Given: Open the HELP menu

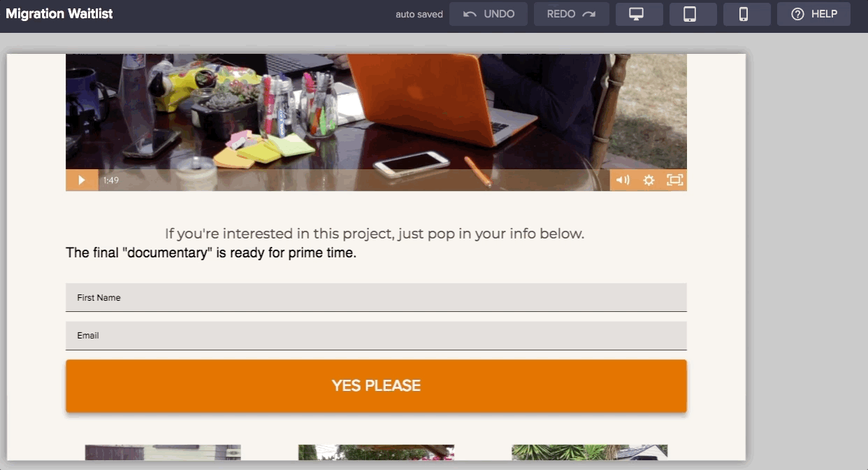Looking at the screenshot, I should point(813,14).
